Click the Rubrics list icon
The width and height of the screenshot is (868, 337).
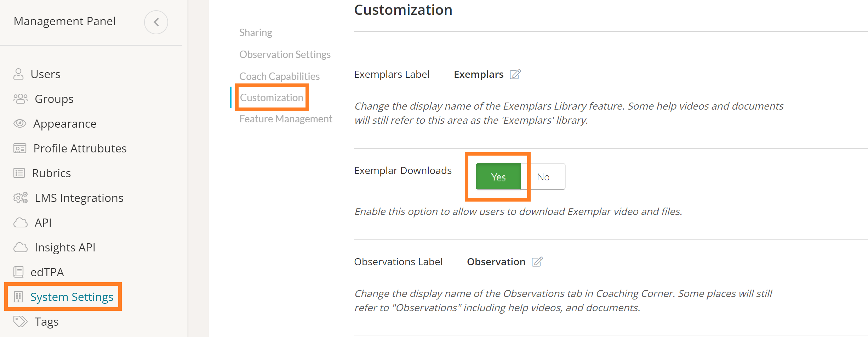pyautogui.click(x=19, y=173)
